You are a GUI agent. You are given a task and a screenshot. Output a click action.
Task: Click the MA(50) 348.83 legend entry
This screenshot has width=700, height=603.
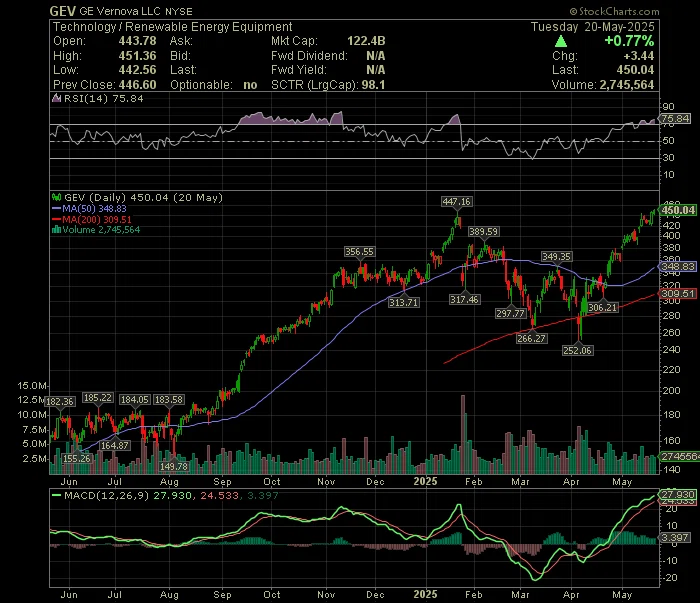point(94,208)
